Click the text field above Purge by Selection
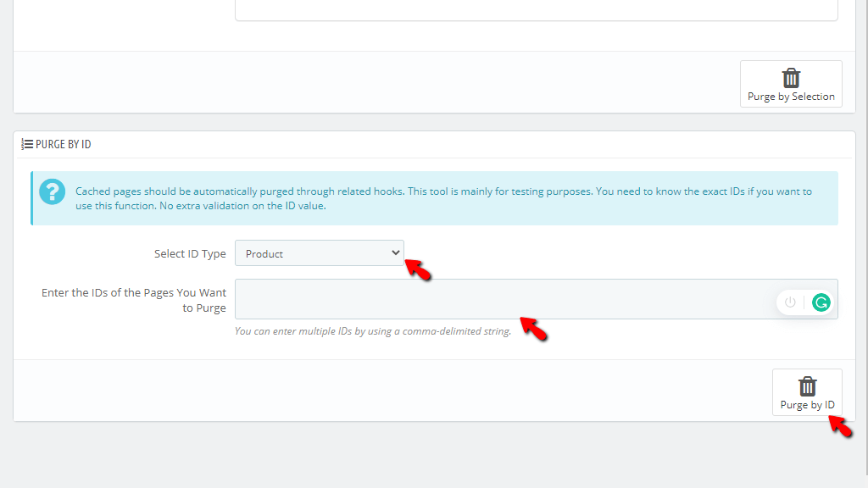This screenshot has width=868, height=488. [x=536, y=10]
